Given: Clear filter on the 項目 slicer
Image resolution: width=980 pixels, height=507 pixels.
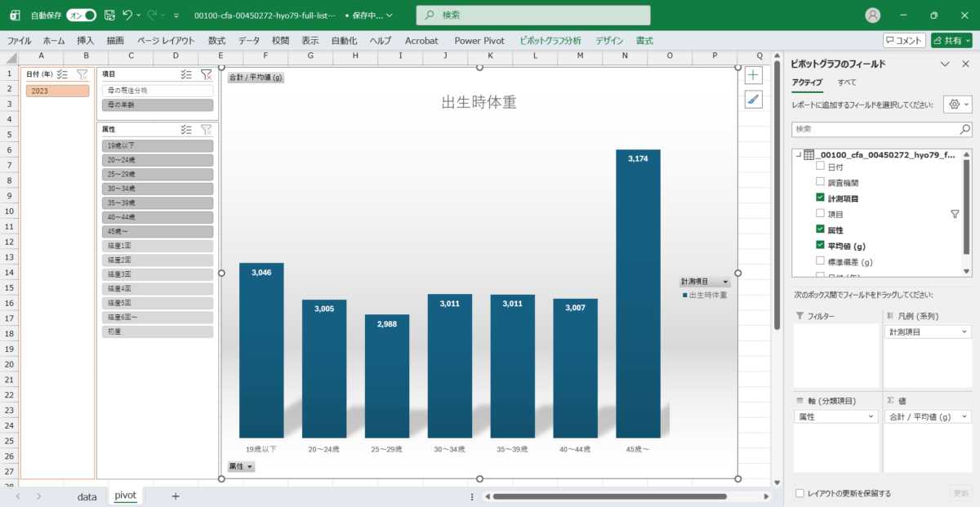Looking at the screenshot, I should tap(206, 74).
